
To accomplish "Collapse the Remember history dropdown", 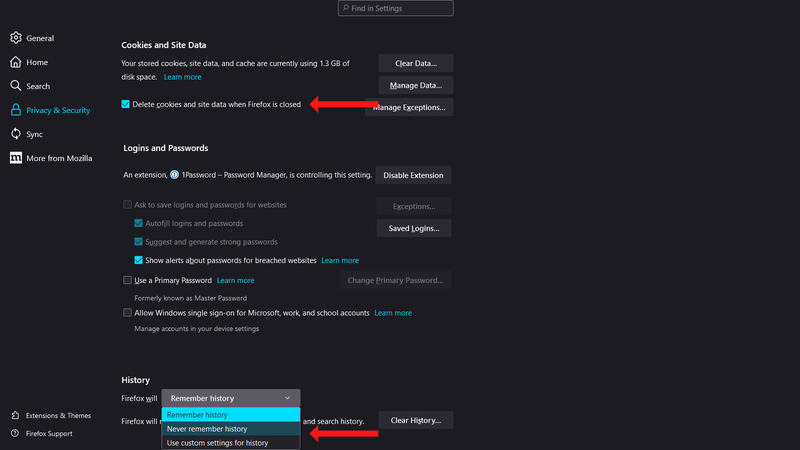I will [230, 398].
